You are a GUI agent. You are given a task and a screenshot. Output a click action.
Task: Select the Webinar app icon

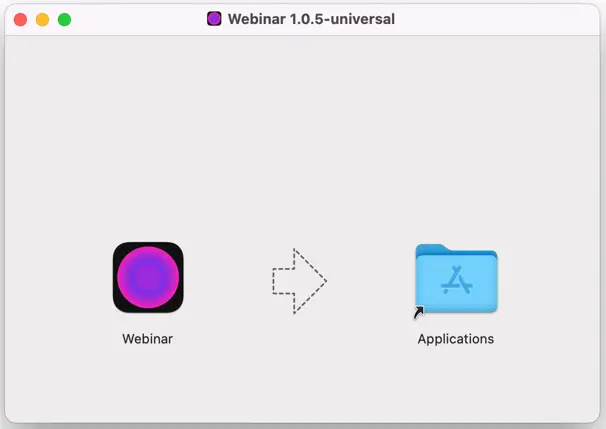pos(148,277)
